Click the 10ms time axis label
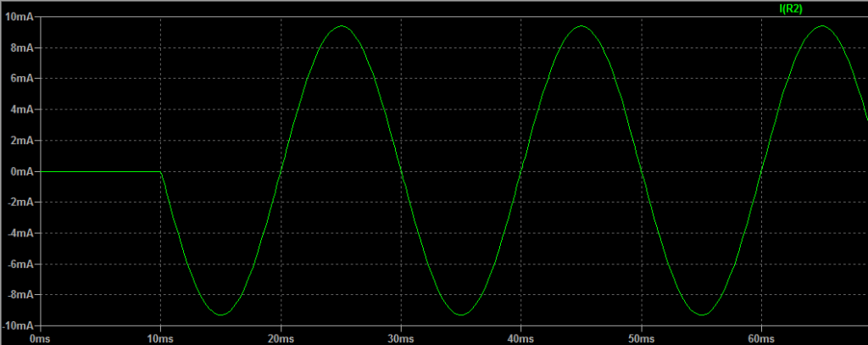The image size is (868, 345). coord(160,337)
